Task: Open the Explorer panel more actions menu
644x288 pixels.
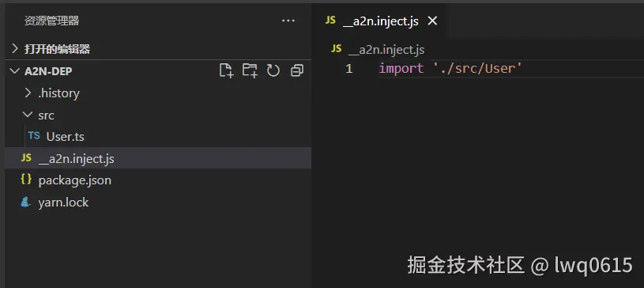Action: point(288,21)
